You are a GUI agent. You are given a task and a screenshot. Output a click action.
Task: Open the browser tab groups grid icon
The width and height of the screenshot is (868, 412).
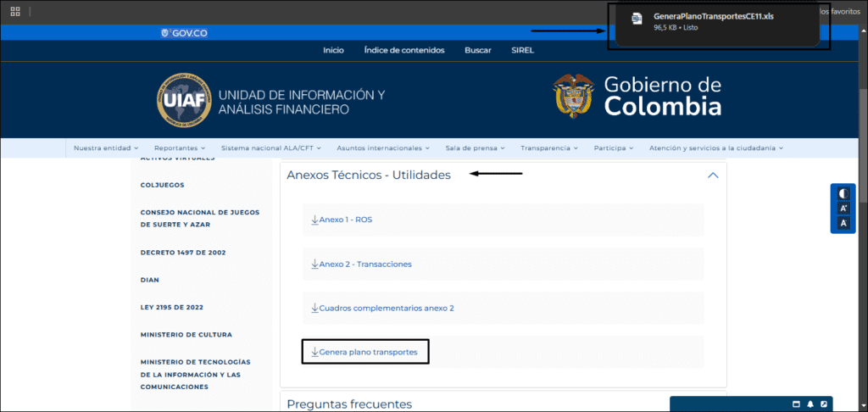pos(15,12)
